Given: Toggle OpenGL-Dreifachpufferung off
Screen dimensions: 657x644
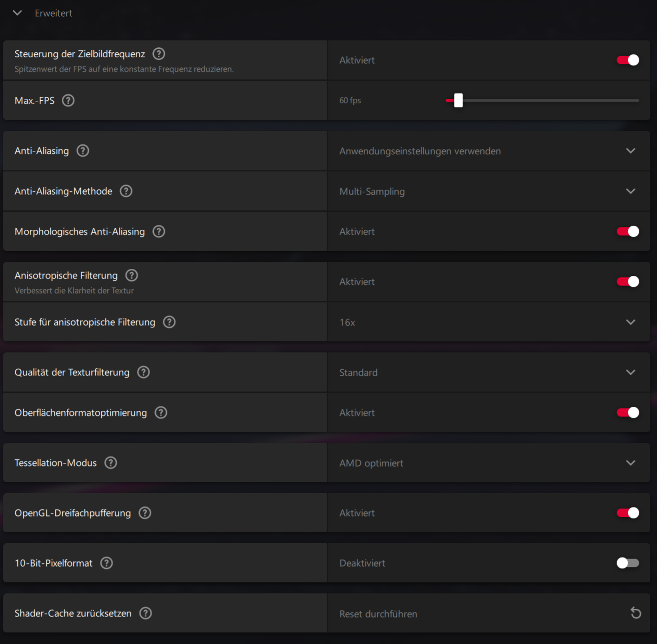Looking at the screenshot, I should click(628, 513).
